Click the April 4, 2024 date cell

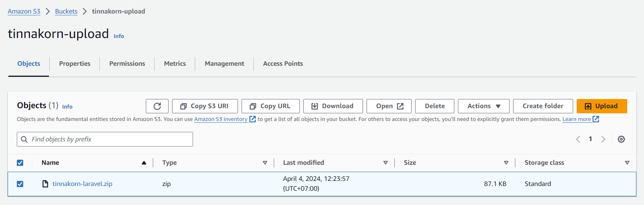pyautogui.click(x=316, y=183)
